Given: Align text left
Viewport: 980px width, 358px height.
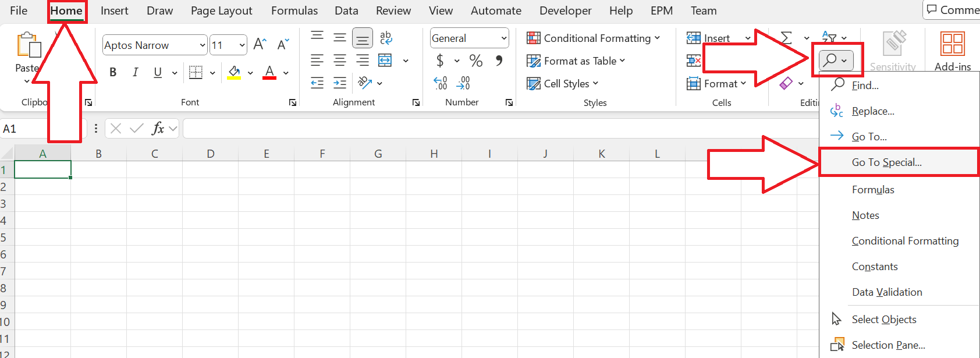Looking at the screenshot, I should [x=317, y=60].
